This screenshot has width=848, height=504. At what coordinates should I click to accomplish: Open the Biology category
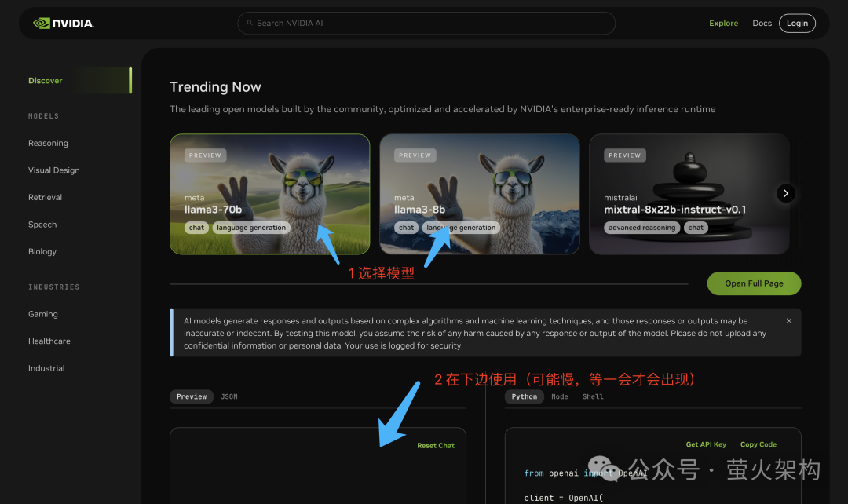click(42, 251)
